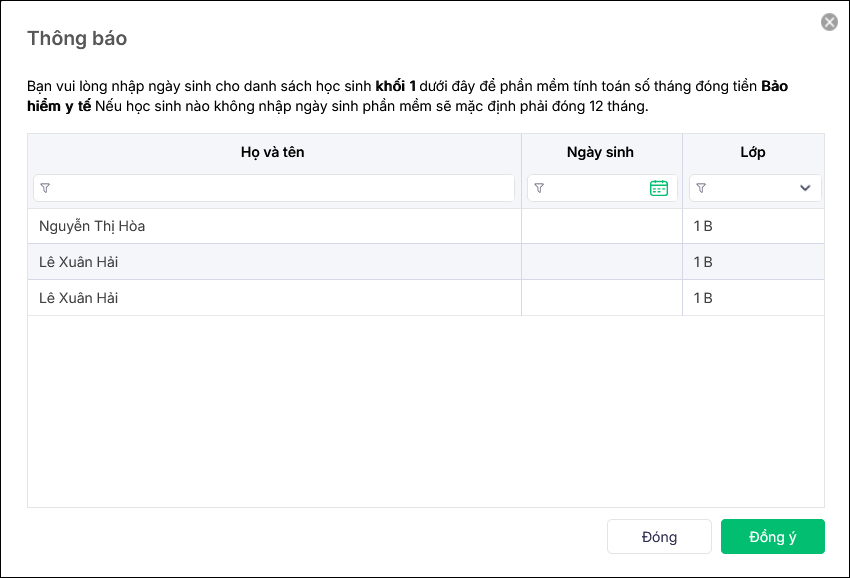
Task: Sort by Ngày sinh column header
Action: tap(600, 152)
